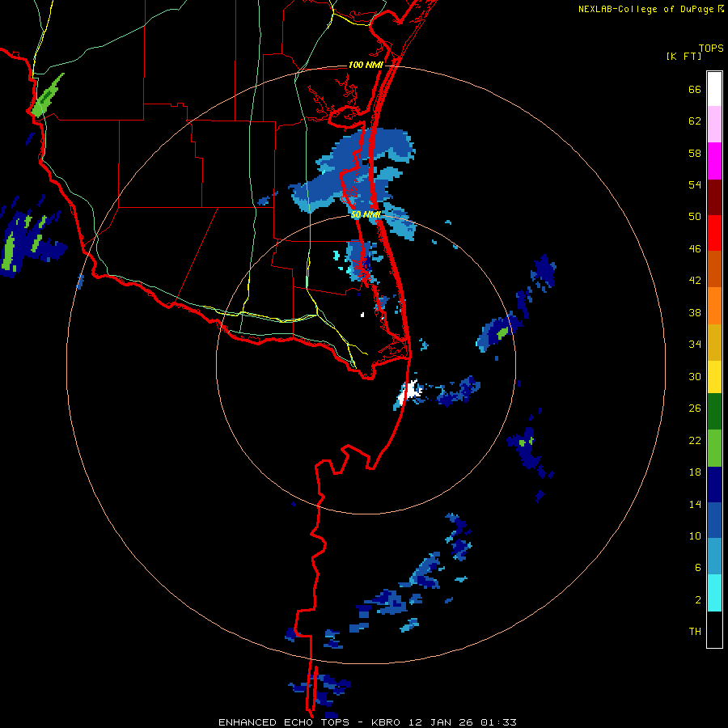Click the legend value 62

pyautogui.click(x=695, y=121)
